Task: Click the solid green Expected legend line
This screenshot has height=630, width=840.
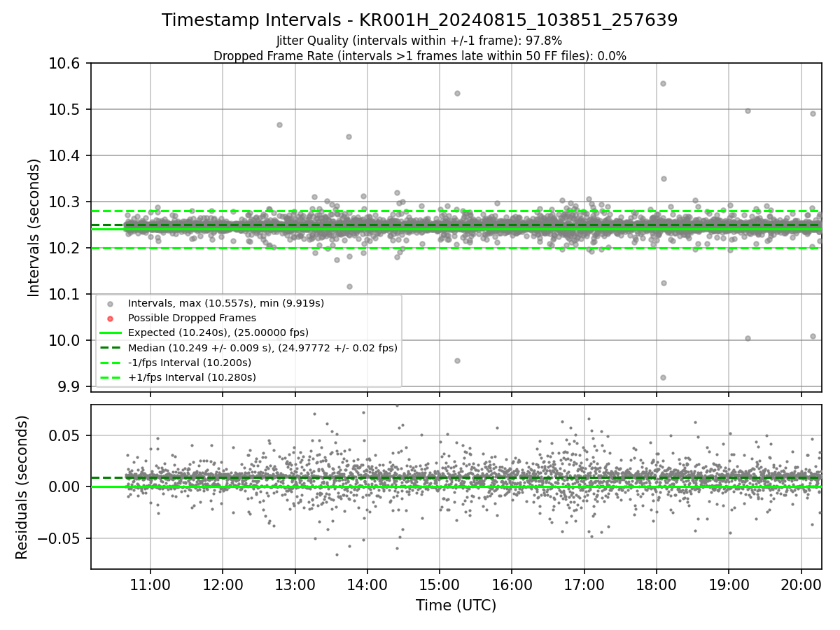Action: (x=110, y=333)
